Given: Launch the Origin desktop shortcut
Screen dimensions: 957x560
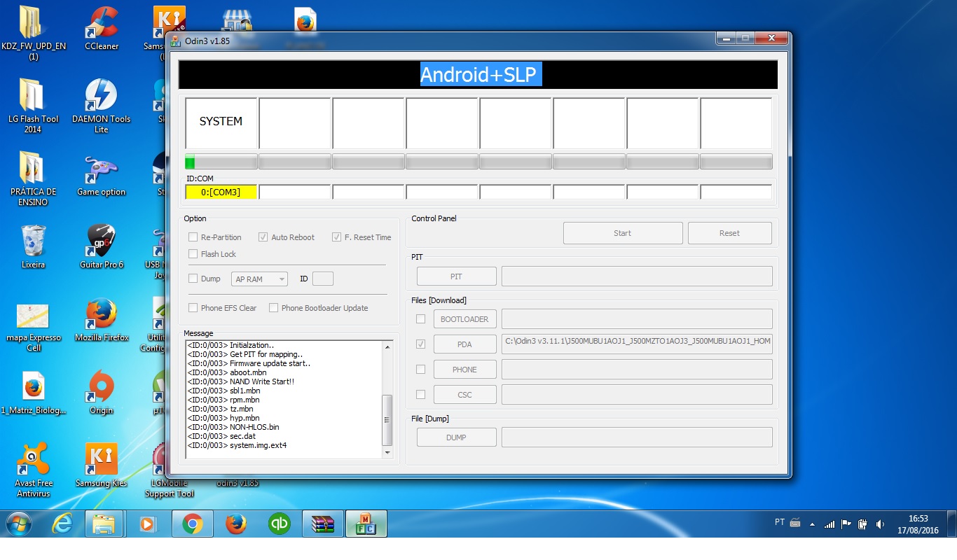Looking at the screenshot, I should (x=102, y=393).
